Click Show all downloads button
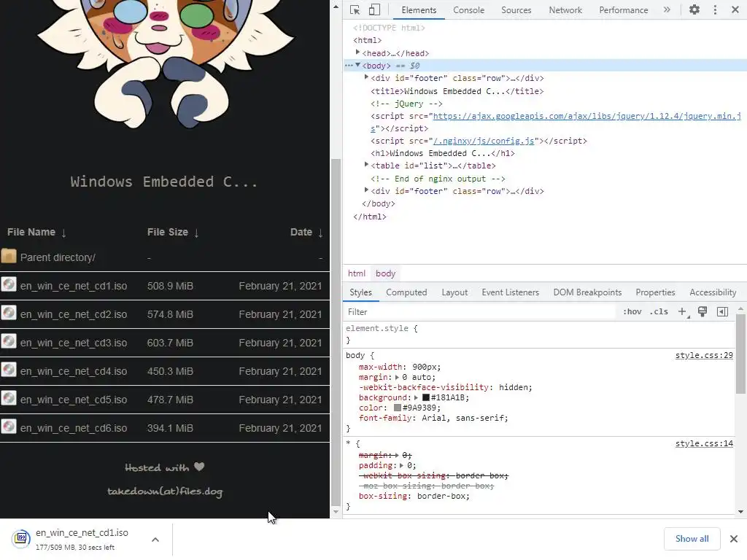 pos(692,539)
